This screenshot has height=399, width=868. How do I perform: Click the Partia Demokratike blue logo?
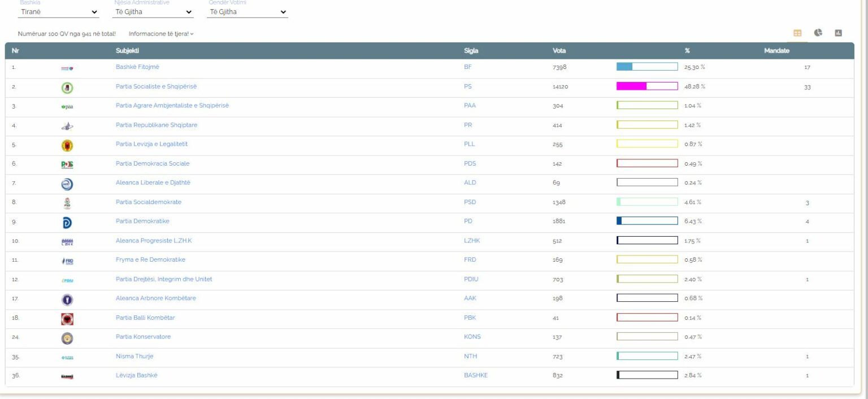(x=67, y=223)
